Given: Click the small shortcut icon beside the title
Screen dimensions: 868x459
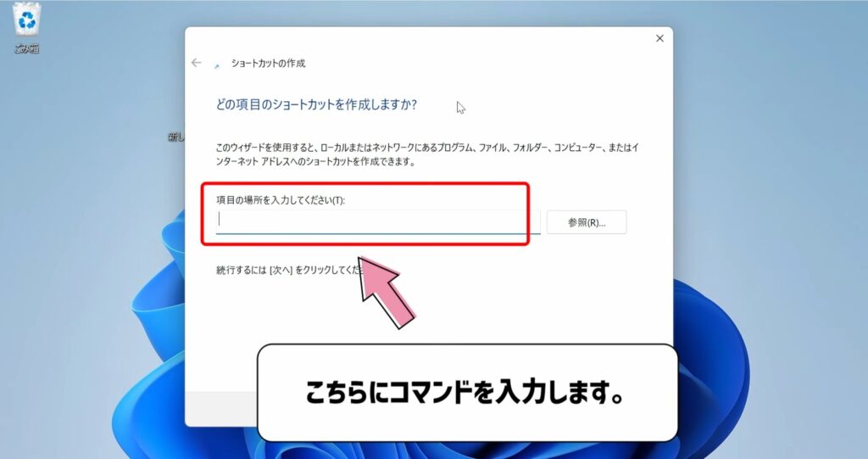Looking at the screenshot, I should (216, 66).
